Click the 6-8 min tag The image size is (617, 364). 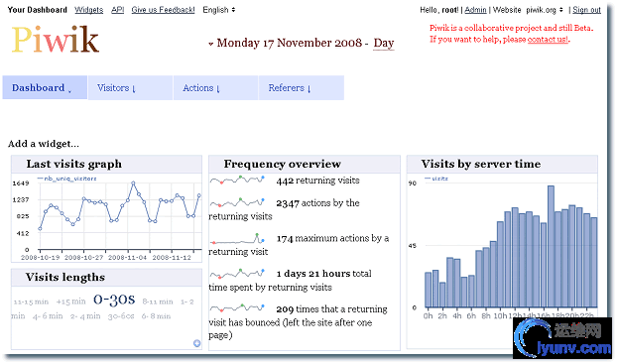coord(156,316)
